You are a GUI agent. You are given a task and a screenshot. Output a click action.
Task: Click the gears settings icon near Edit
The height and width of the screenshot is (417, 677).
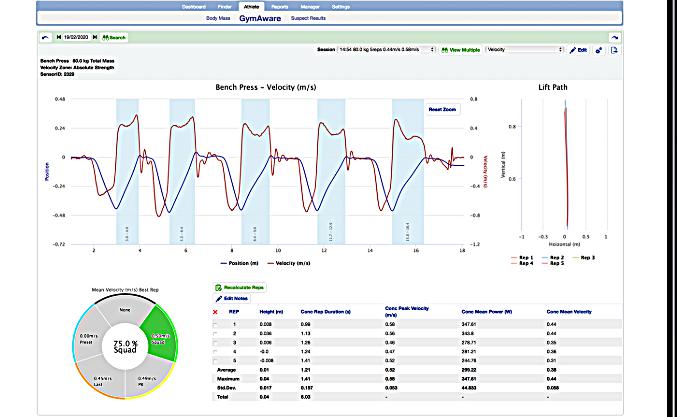tap(597, 48)
